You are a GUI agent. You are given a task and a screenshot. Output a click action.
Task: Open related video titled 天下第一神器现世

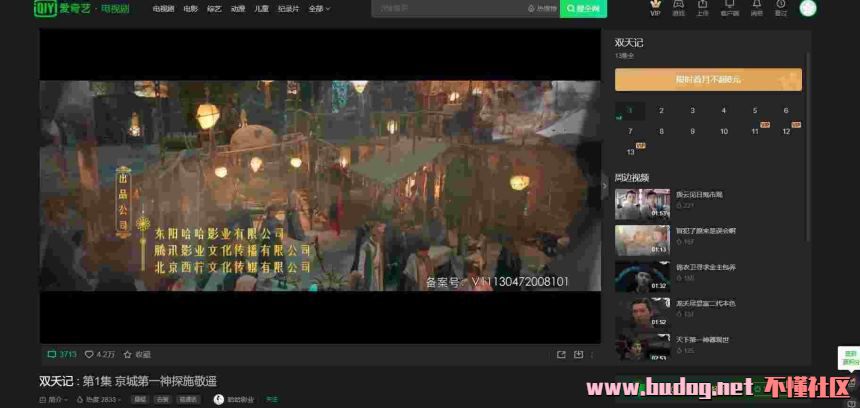[702, 340]
